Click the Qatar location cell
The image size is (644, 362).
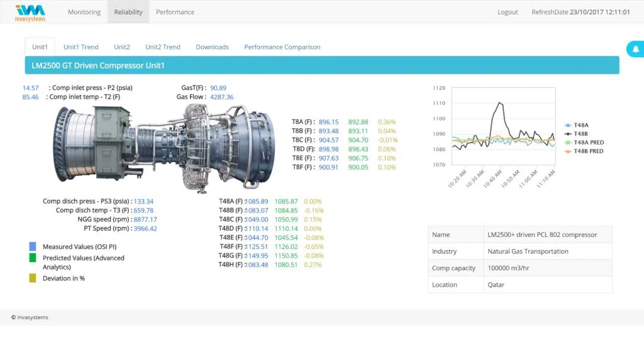(548, 285)
